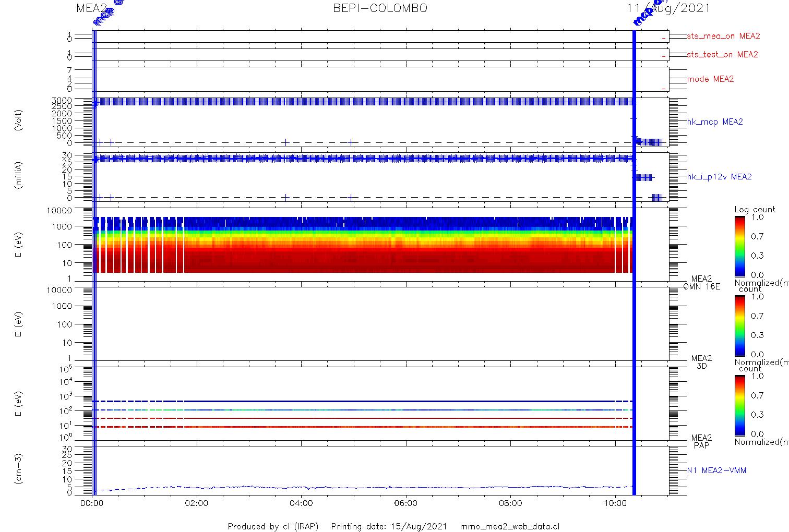Click the OMN 16E panel label
This screenshot has height=532, width=789.
pos(701,286)
